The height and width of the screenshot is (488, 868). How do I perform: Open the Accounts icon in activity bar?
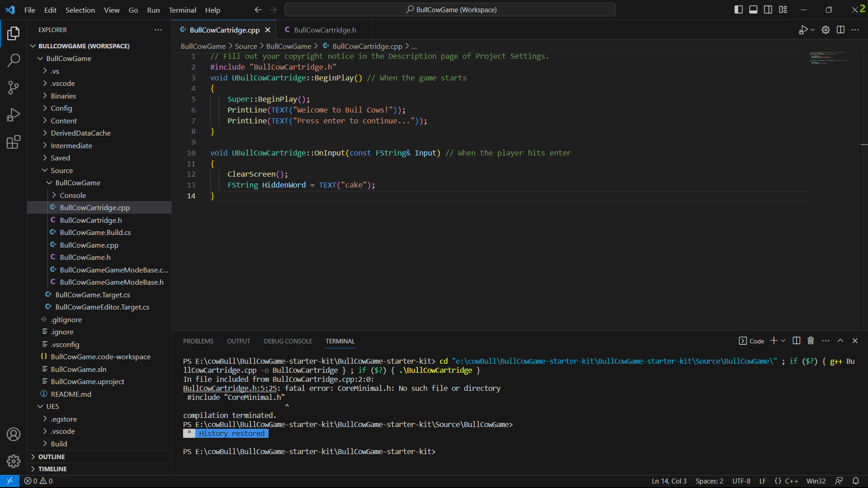point(14,434)
